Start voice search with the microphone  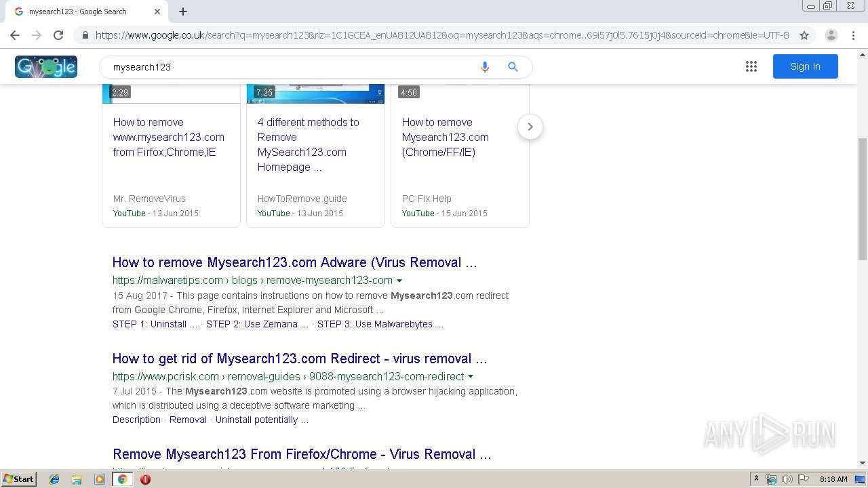pos(484,66)
